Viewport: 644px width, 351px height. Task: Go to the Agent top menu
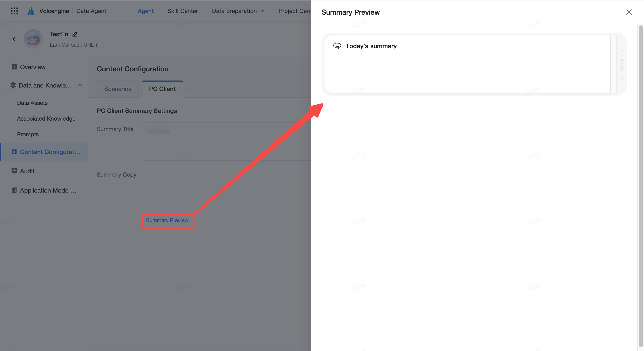[x=146, y=11]
